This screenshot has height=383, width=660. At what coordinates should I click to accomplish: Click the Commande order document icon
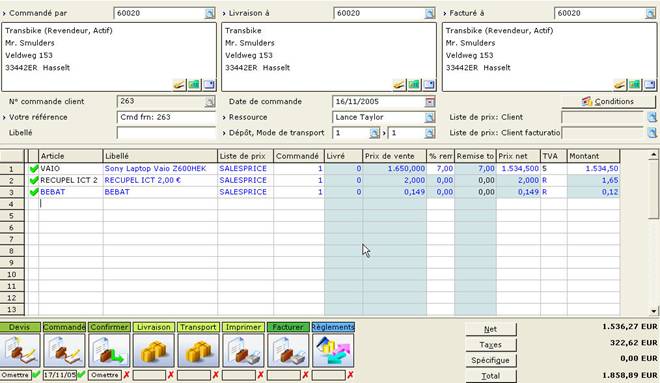(x=64, y=351)
